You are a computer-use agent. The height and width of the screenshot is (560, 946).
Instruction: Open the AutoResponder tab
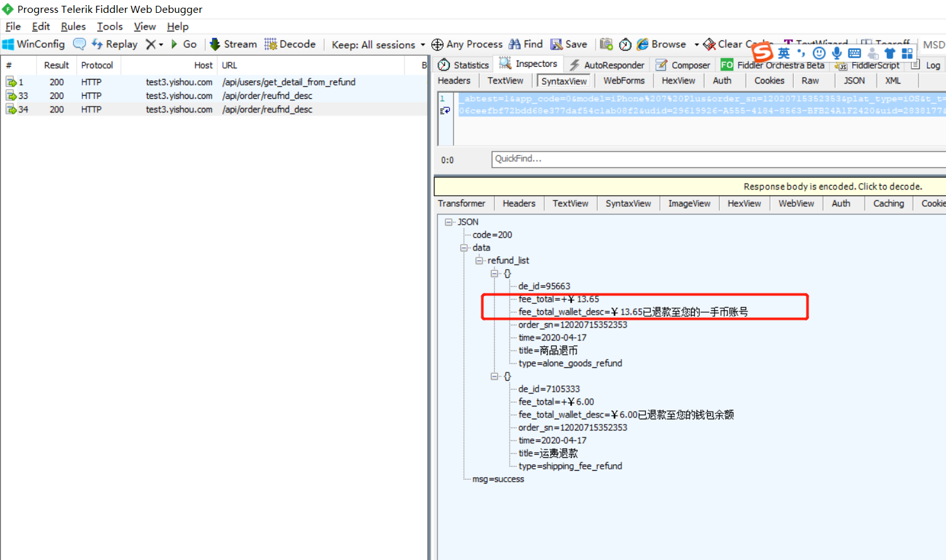607,65
